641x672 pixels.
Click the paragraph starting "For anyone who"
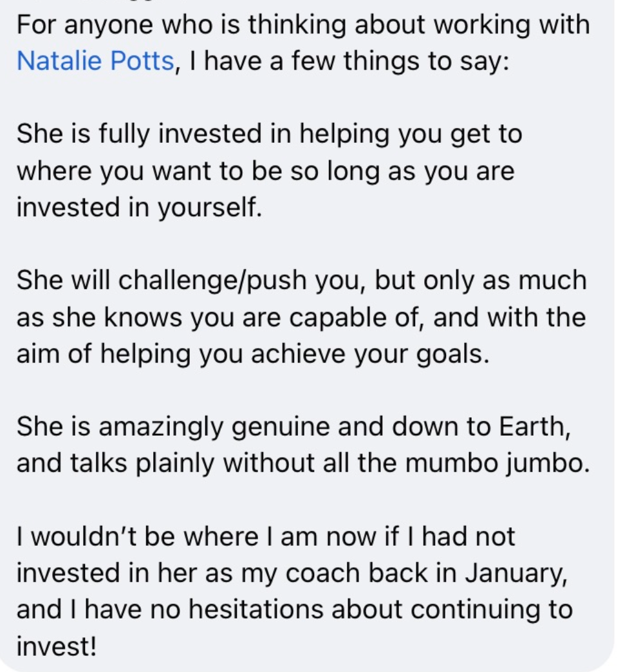302,26
